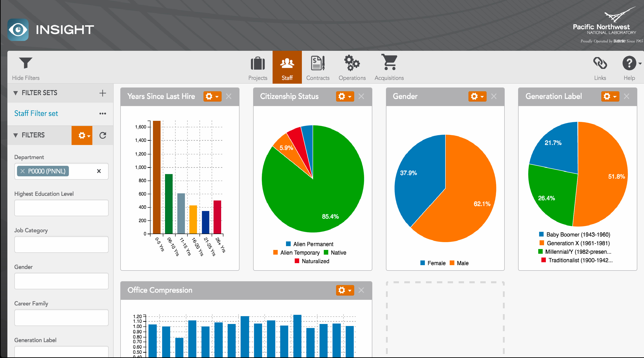Open the Gender widget gear menu
This screenshot has width=644, height=358.
(x=477, y=96)
